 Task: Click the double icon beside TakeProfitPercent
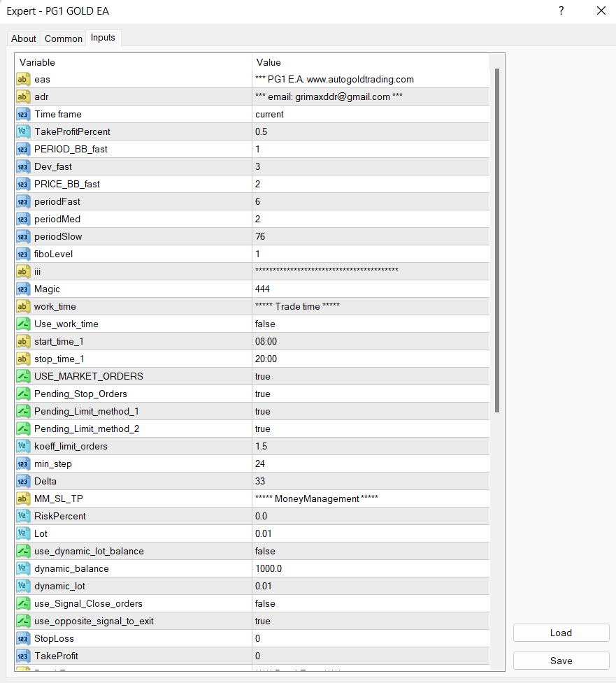coord(23,131)
